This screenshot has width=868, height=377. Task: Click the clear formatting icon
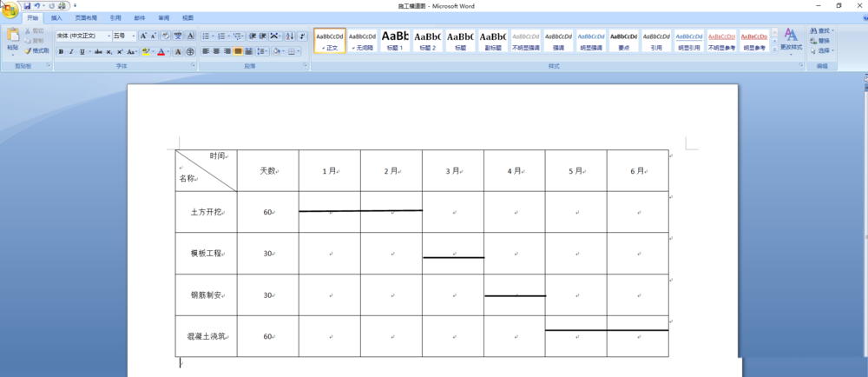click(166, 36)
